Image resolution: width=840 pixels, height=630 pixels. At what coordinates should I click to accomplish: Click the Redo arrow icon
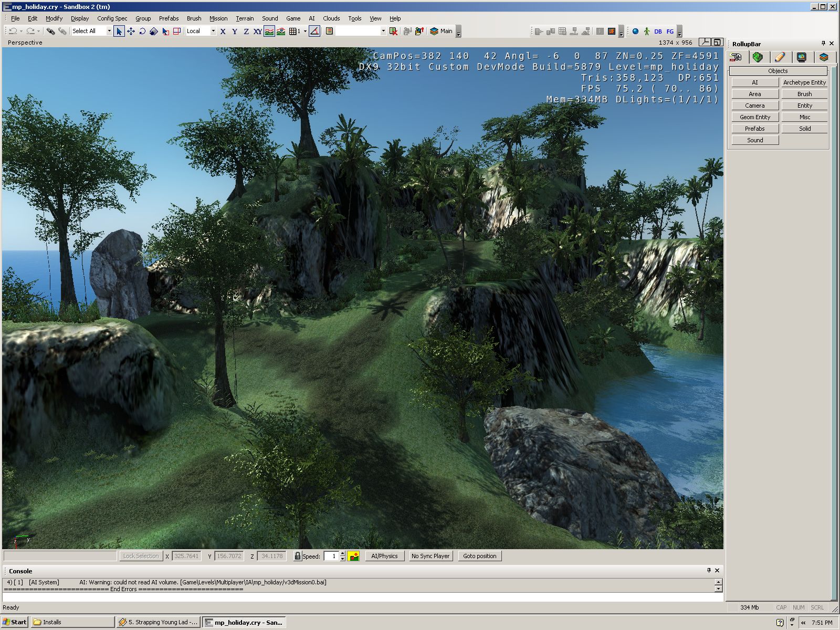coord(30,31)
